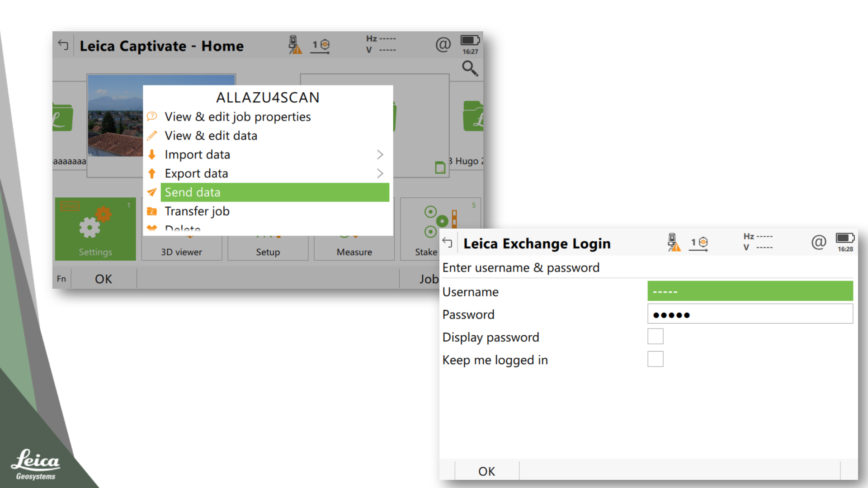Click the search magnifier icon
868x488 pixels.
[x=470, y=69]
